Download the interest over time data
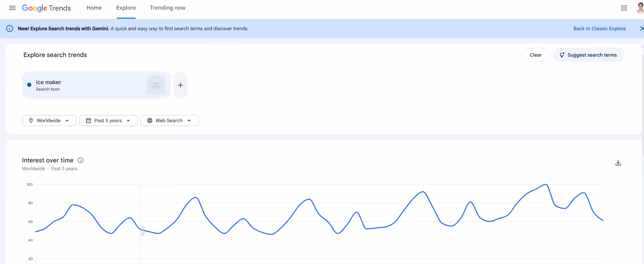644x264 pixels. click(x=618, y=162)
